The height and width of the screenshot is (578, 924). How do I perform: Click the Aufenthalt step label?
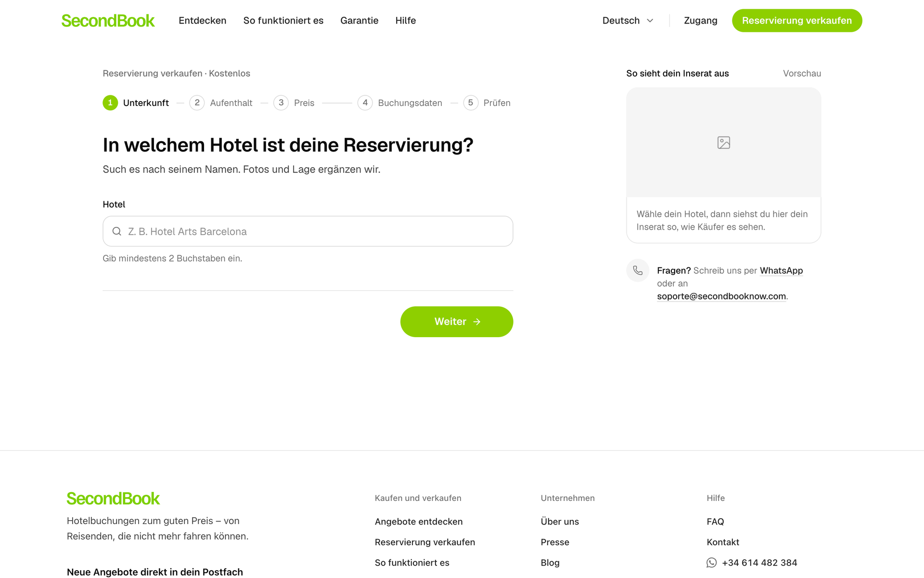pyautogui.click(x=231, y=103)
